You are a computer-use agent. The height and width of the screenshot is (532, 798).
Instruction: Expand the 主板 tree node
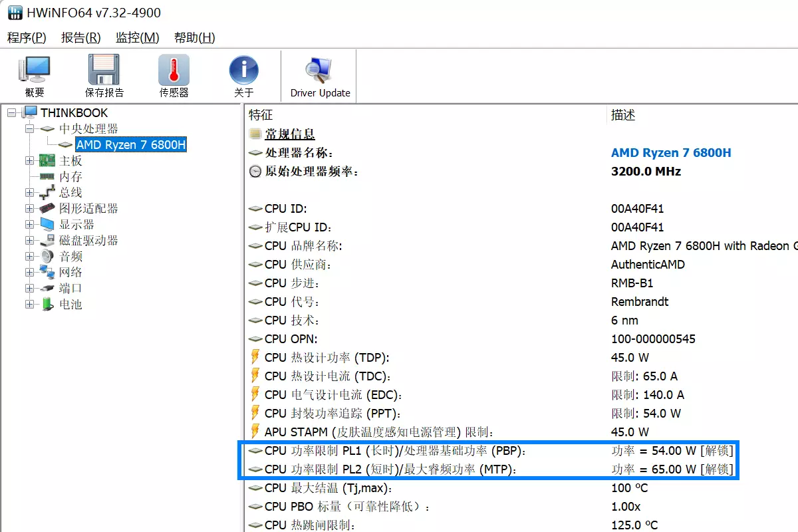29,161
